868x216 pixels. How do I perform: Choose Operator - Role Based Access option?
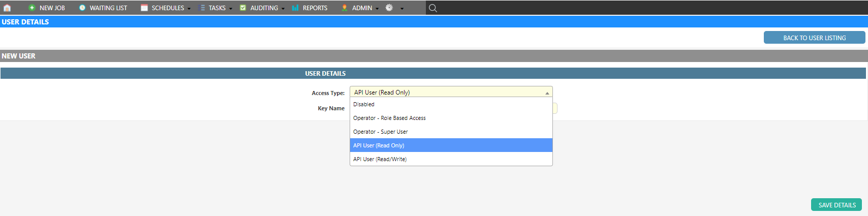[x=389, y=118]
